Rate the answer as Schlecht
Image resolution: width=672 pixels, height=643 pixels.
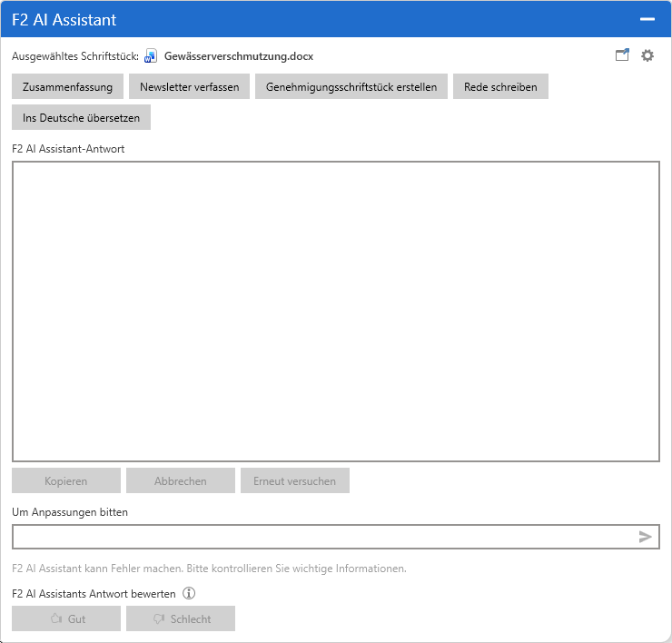(181, 618)
